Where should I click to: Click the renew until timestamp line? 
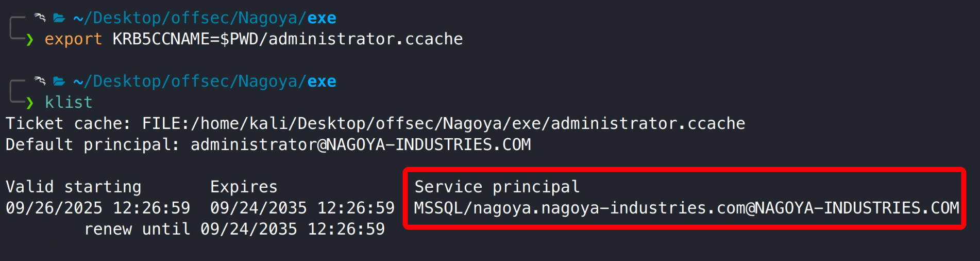(234, 229)
